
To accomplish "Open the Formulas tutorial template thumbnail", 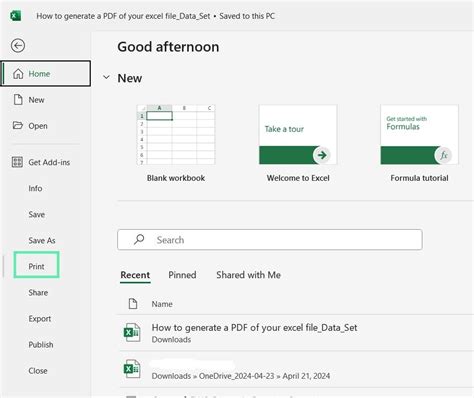I will [x=419, y=134].
